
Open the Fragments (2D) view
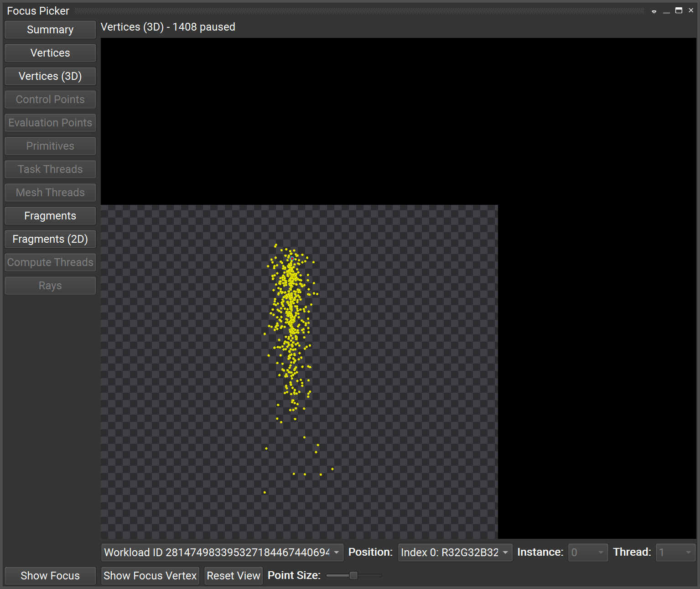(x=50, y=239)
